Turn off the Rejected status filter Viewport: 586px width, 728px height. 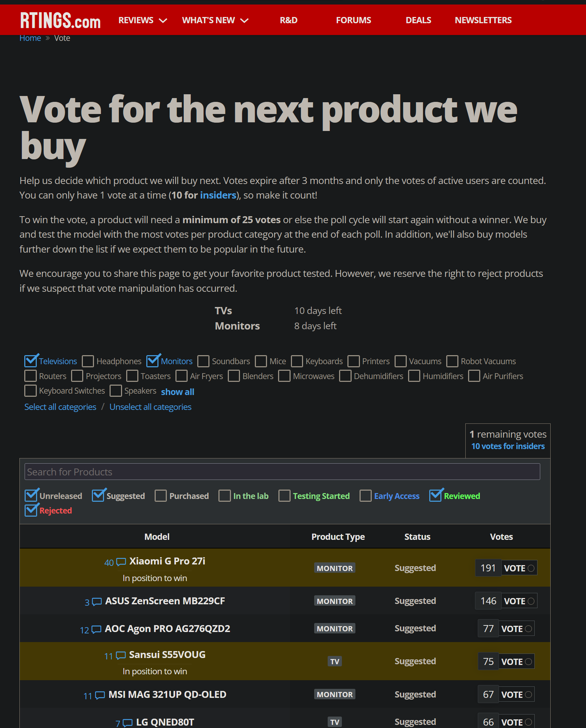(x=31, y=510)
